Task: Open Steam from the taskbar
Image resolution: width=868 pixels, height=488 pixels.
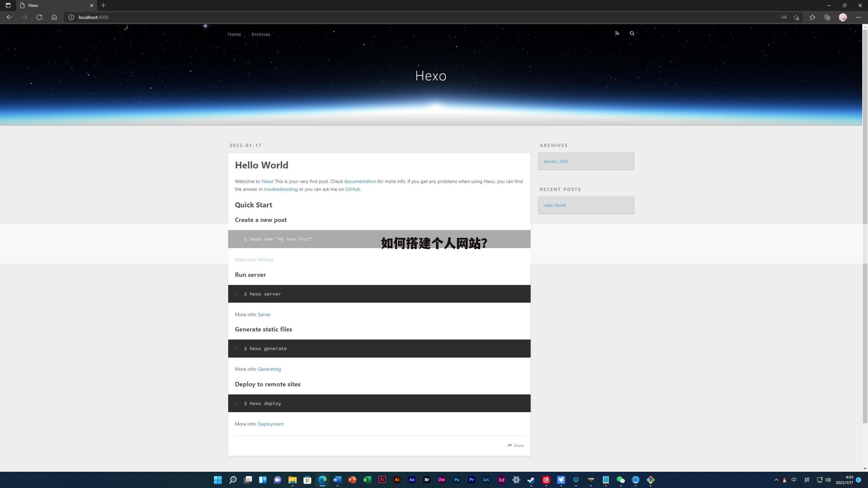Action: click(531, 480)
